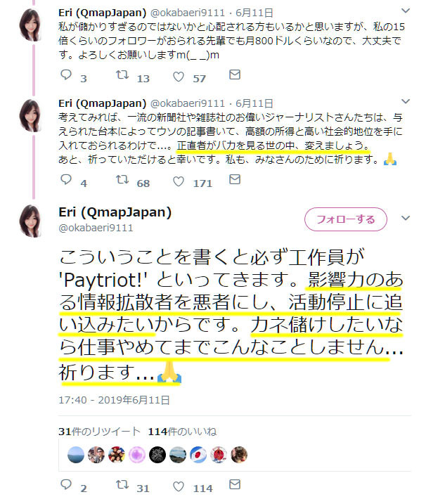Open the second tweet's chevron options
426x504 pixels.
click(406, 101)
